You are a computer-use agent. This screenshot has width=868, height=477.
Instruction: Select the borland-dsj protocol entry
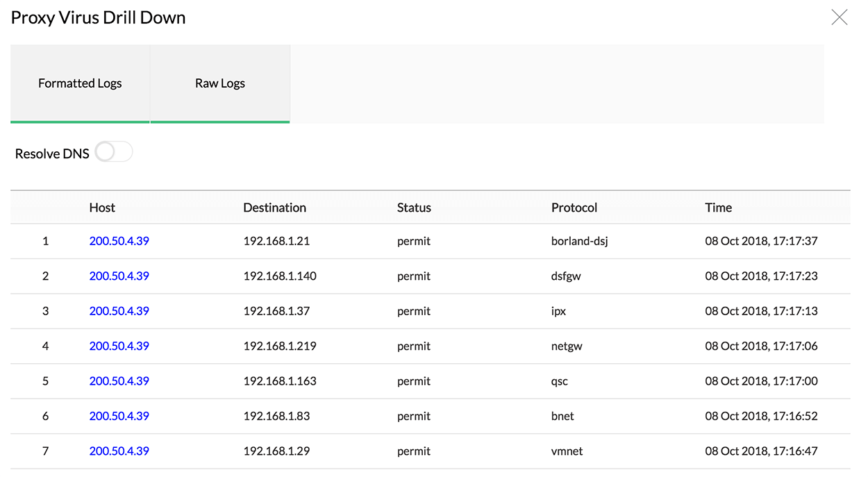[x=580, y=241]
